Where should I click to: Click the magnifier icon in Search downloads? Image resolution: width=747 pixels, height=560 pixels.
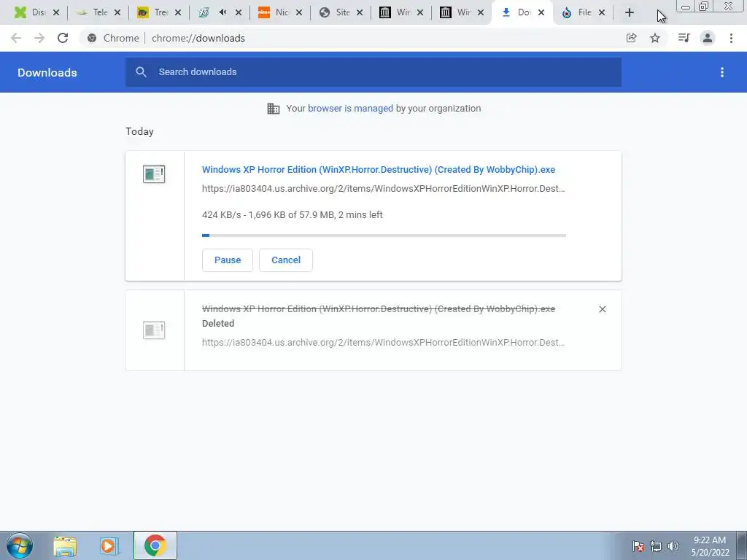click(141, 72)
